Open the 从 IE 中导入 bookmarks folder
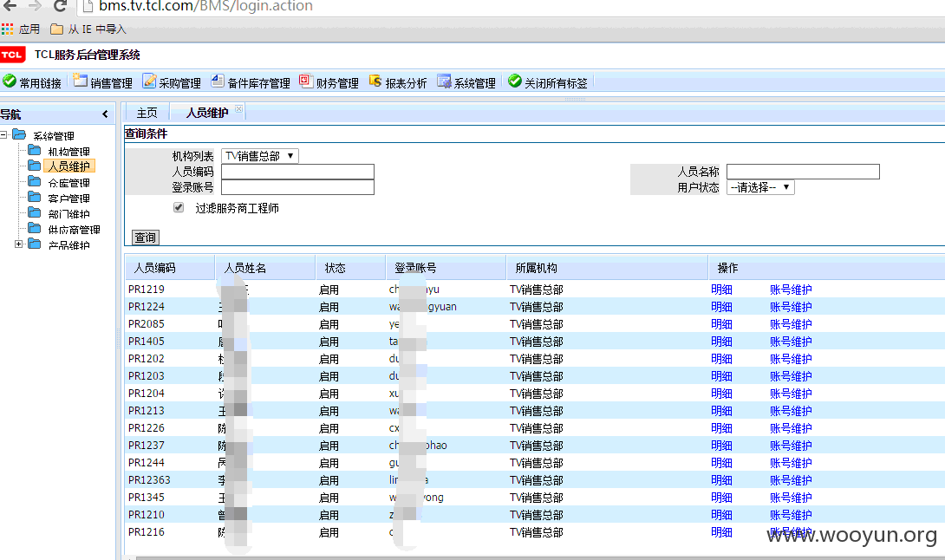945x560 pixels. point(88,29)
